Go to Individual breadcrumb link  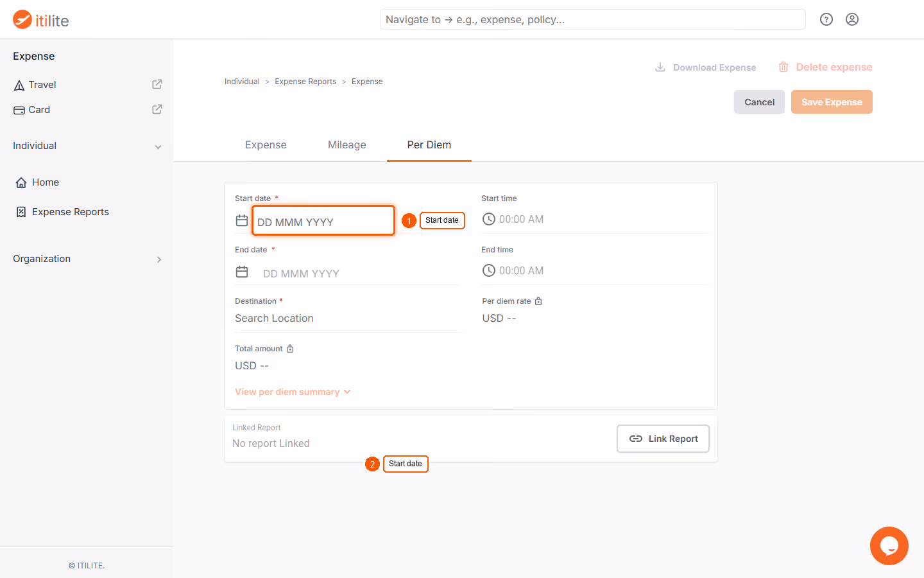tap(242, 82)
